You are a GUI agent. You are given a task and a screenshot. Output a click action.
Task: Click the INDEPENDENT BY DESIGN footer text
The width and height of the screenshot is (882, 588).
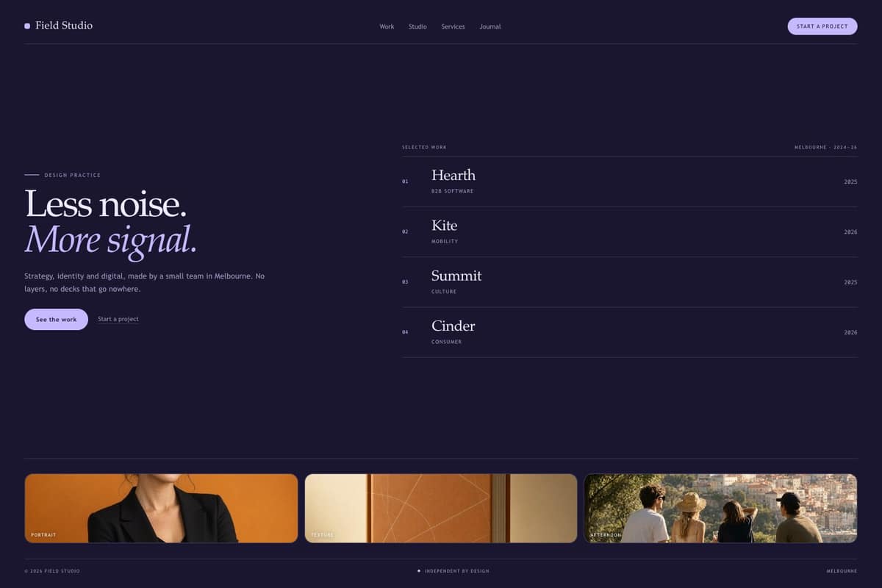point(456,571)
